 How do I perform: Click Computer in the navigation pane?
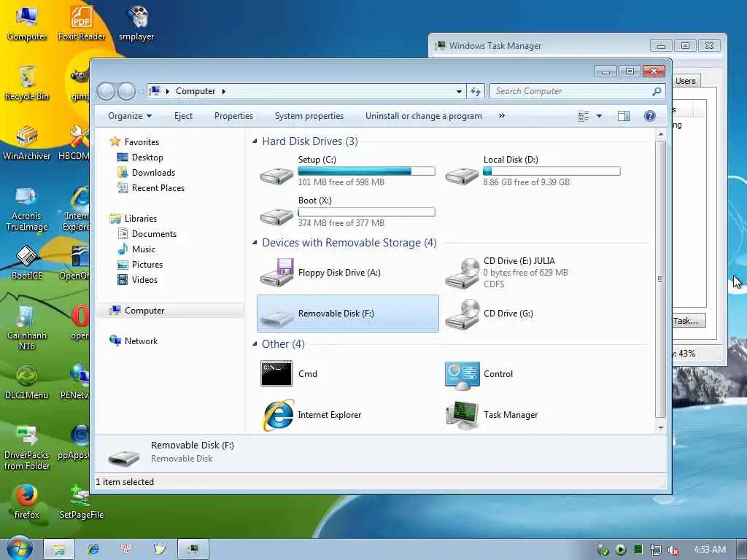click(144, 311)
